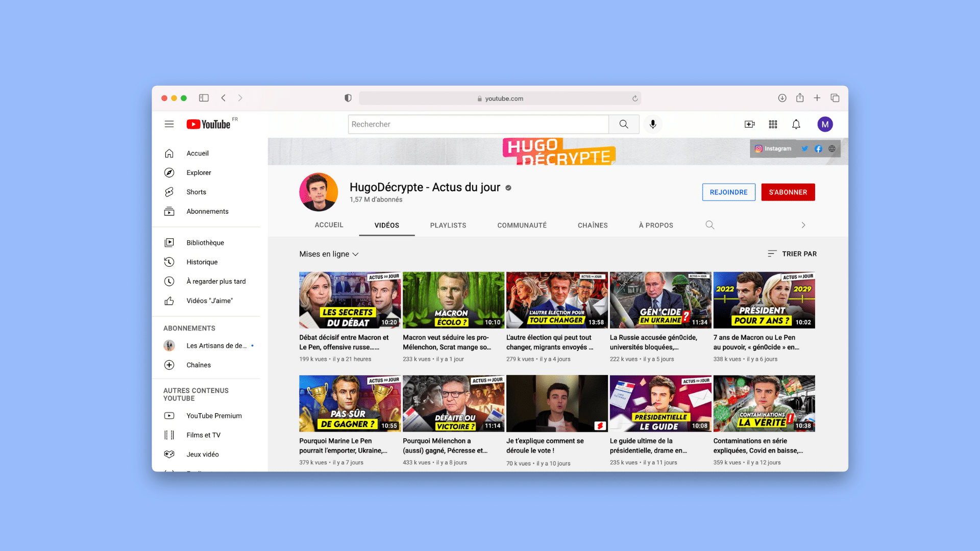Image resolution: width=980 pixels, height=551 pixels.
Task: Open the YouTube hamburger guide menu
Action: click(169, 124)
